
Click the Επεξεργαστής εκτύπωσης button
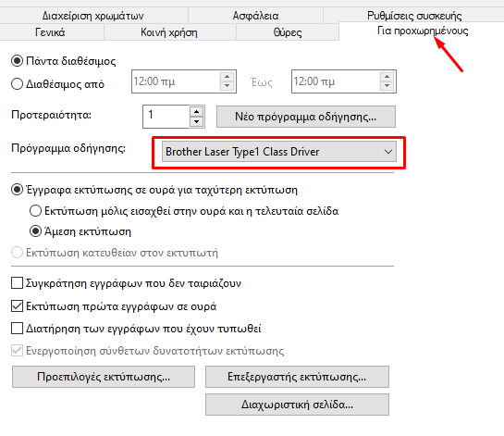click(297, 377)
